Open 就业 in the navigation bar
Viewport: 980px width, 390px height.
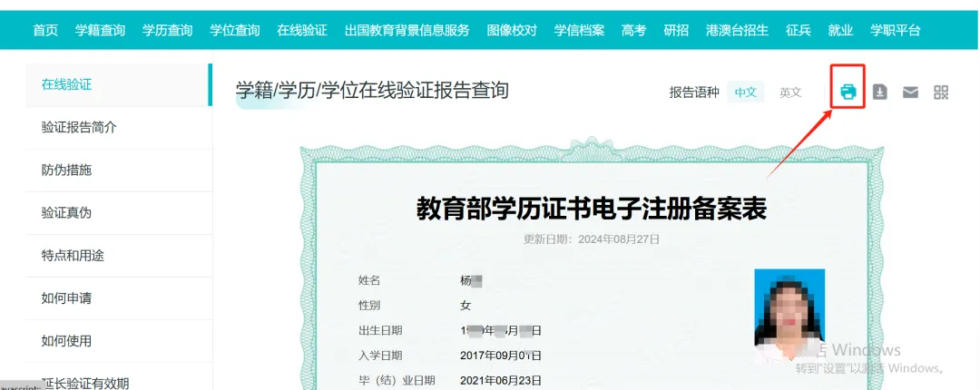click(840, 30)
